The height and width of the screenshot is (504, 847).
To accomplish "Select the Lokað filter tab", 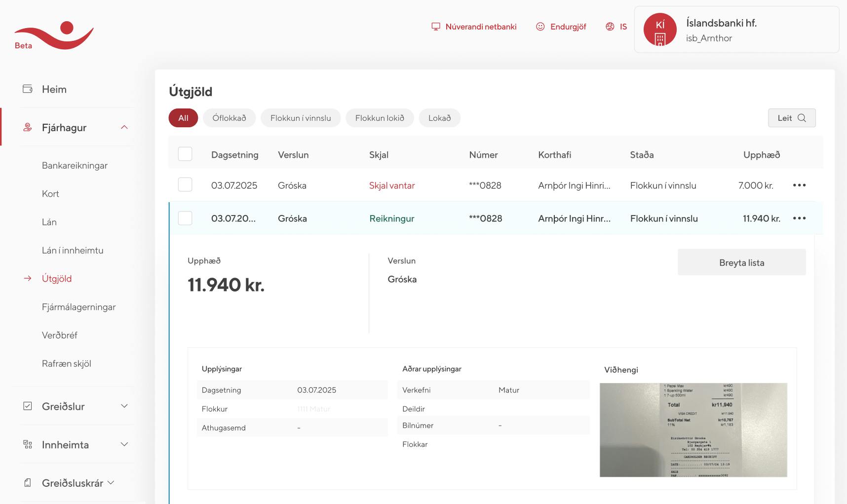I will (x=439, y=118).
